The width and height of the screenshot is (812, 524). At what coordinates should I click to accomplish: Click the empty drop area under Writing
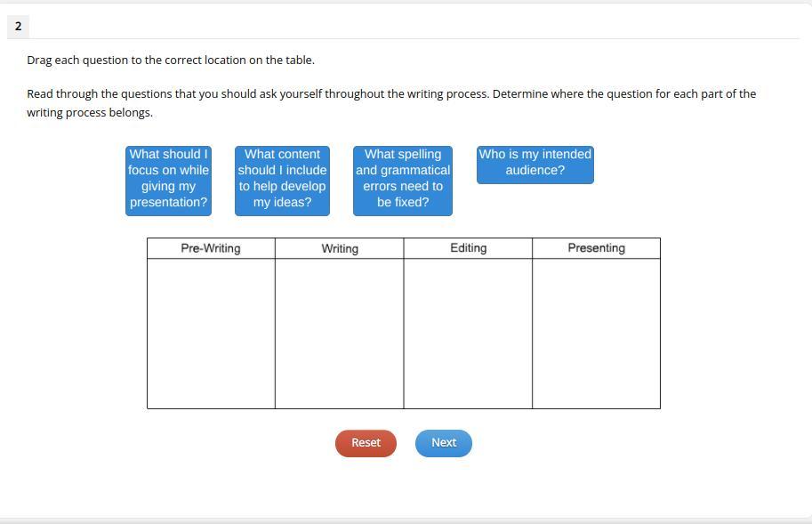(340, 334)
